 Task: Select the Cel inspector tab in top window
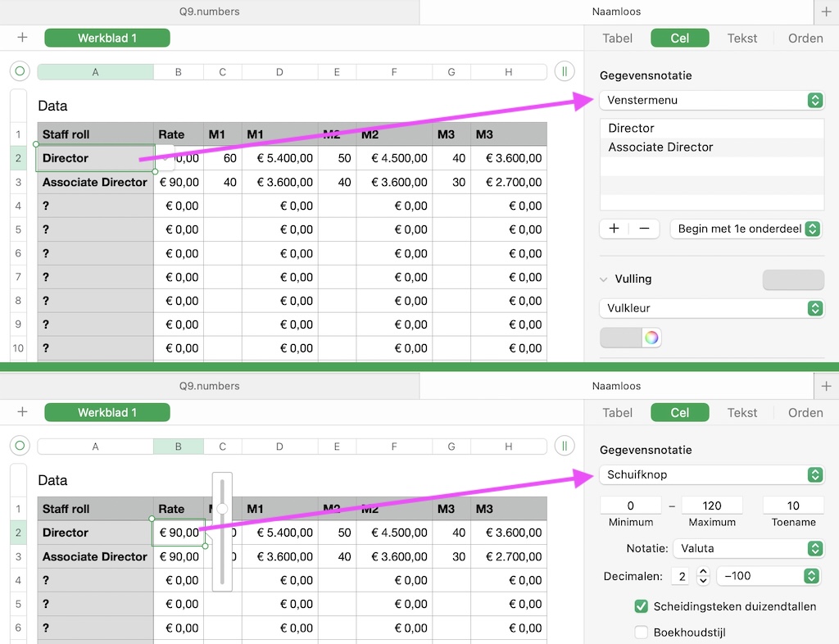(x=679, y=38)
